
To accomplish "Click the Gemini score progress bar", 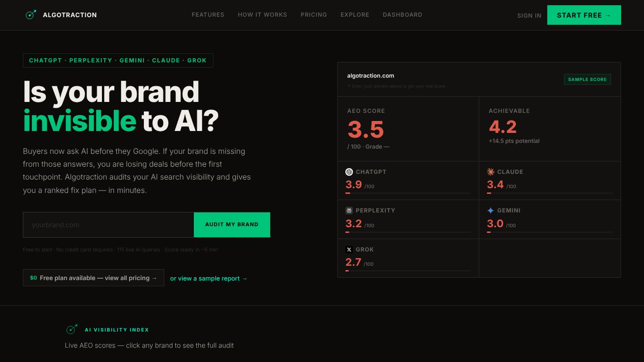I will [550, 232].
